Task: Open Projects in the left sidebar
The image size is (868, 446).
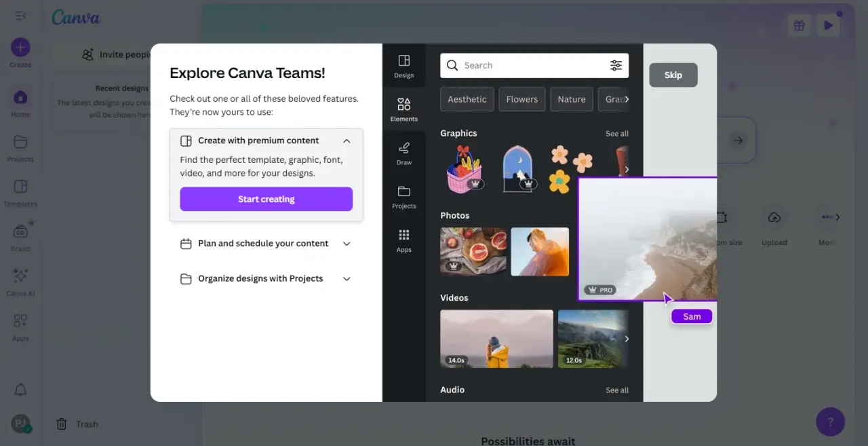Action: pyautogui.click(x=20, y=148)
